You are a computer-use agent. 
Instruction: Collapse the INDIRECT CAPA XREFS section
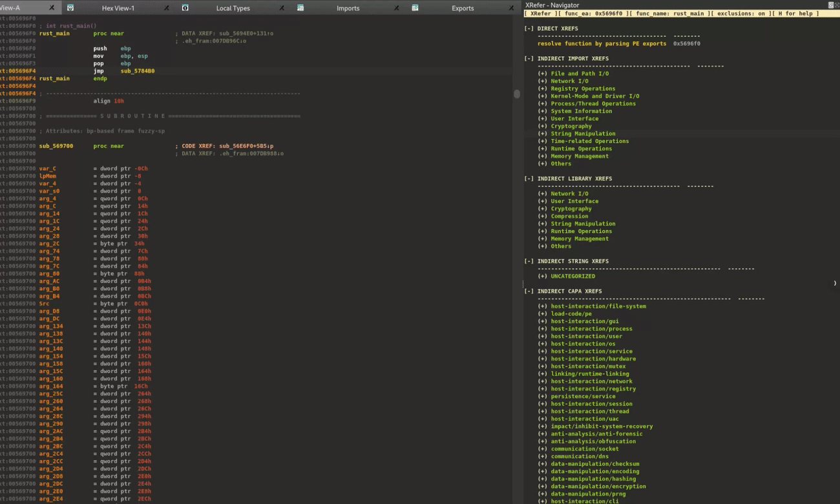(x=529, y=291)
